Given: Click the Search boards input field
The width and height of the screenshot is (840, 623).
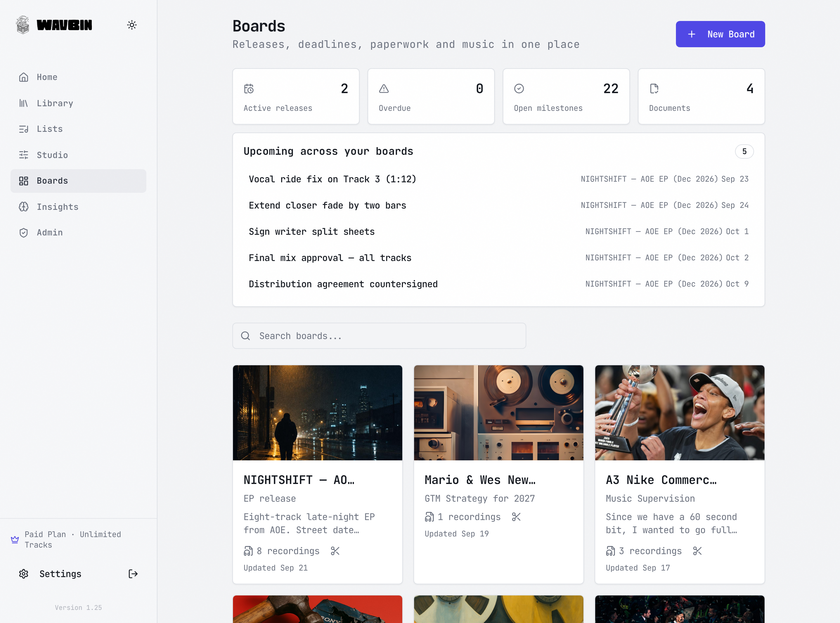Looking at the screenshot, I should [x=379, y=336].
